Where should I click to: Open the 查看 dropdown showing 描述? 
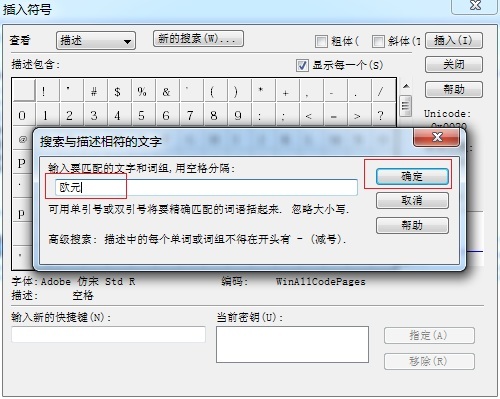coord(96,41)
